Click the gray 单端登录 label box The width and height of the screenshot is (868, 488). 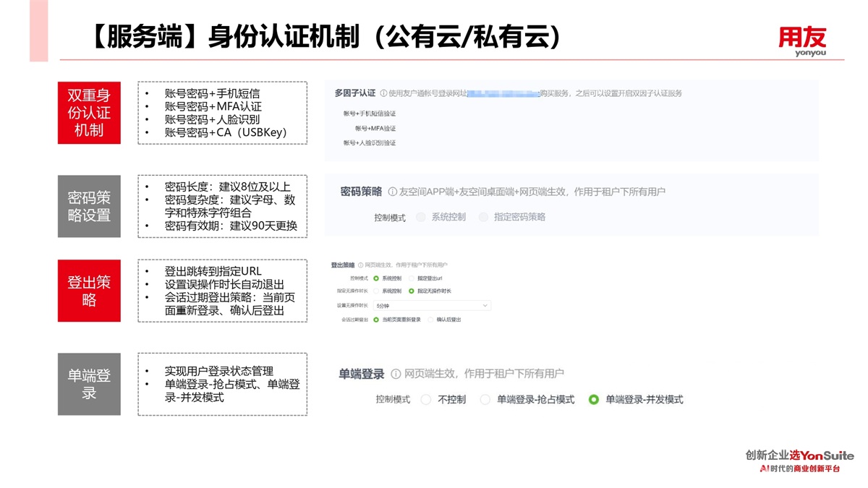tap(89, 384)
